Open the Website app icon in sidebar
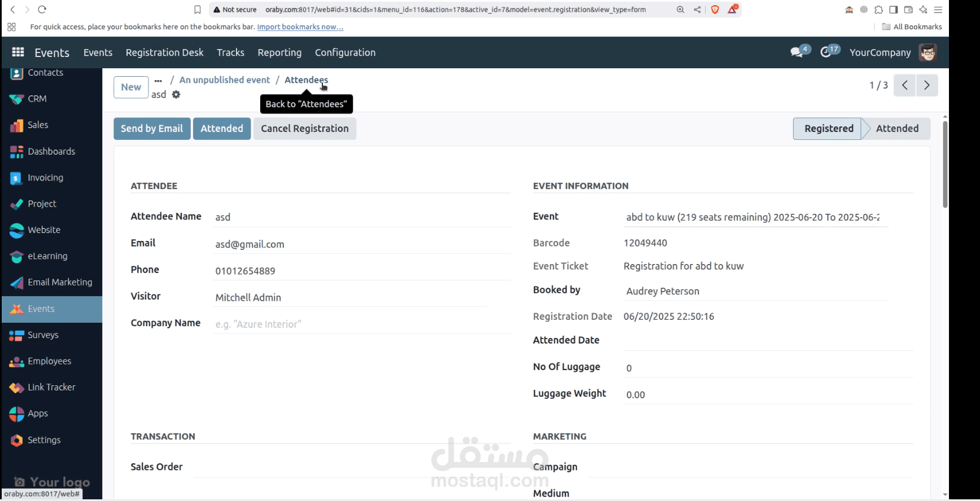The width and height of the screenshot is (980, 501). pyautogui.click(x=16, y=230)
